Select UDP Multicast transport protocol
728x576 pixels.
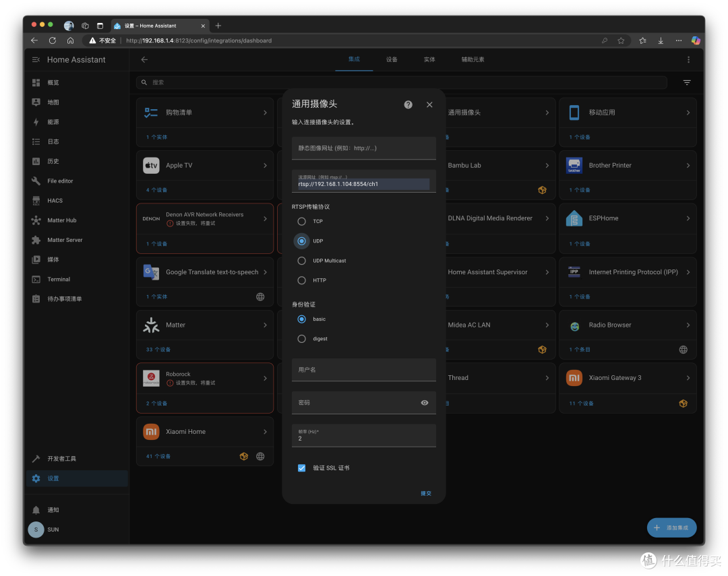click(x=302, y=261)
